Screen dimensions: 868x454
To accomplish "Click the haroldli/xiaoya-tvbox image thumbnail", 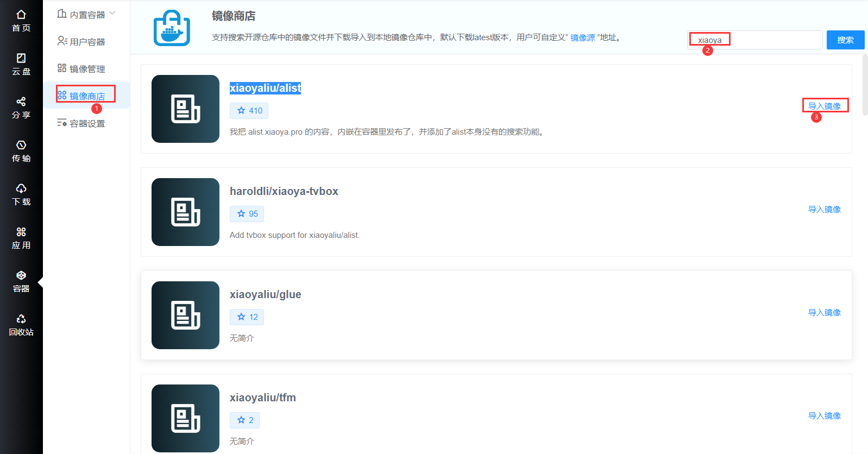I will tap(185, 212).
